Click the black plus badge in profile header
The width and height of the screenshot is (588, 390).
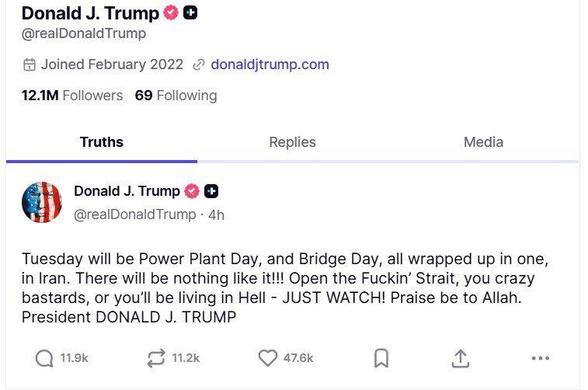[190, 13]
